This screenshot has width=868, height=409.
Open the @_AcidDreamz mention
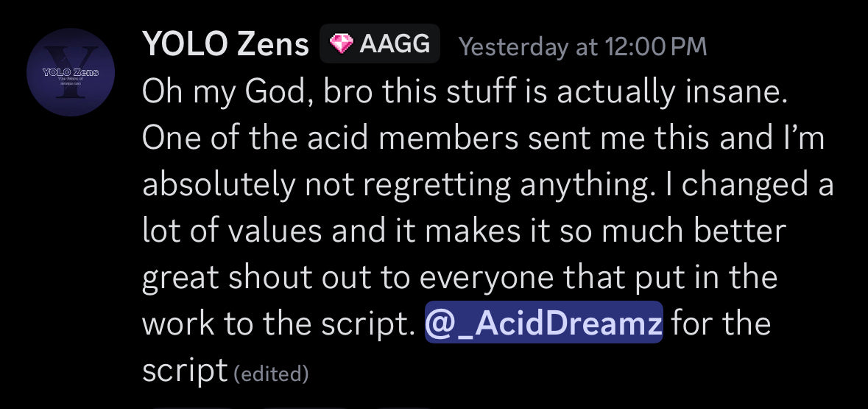click(544, 324)
